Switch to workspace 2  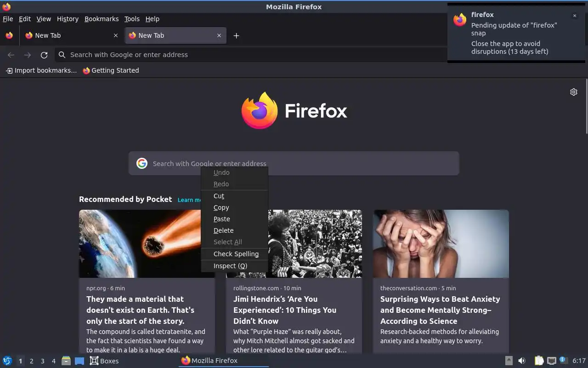pos(31,361)
